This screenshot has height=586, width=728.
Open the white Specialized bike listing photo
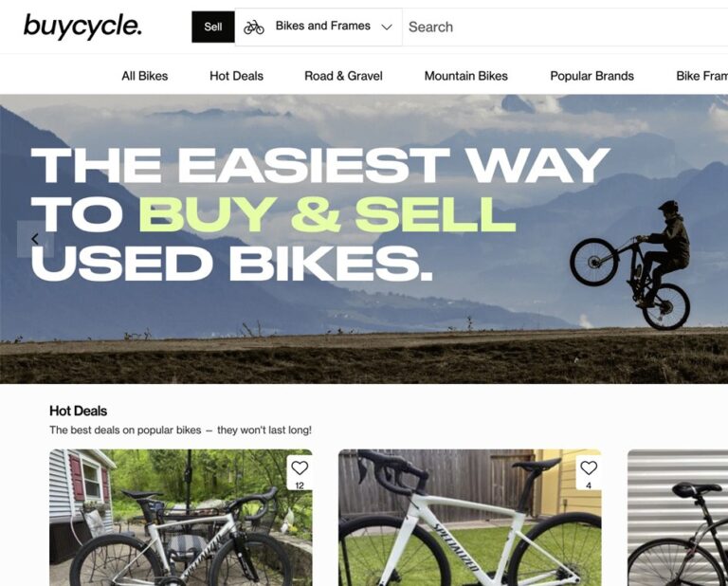pos(470,518)
